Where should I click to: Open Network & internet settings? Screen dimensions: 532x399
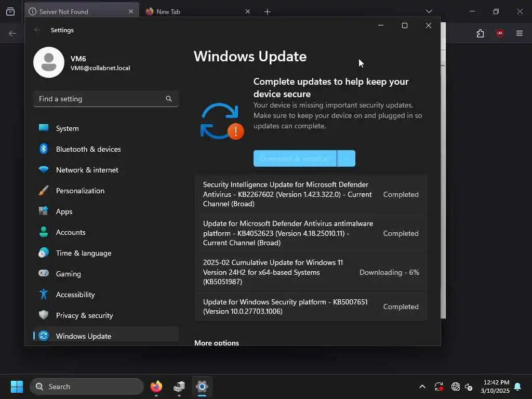106,170
